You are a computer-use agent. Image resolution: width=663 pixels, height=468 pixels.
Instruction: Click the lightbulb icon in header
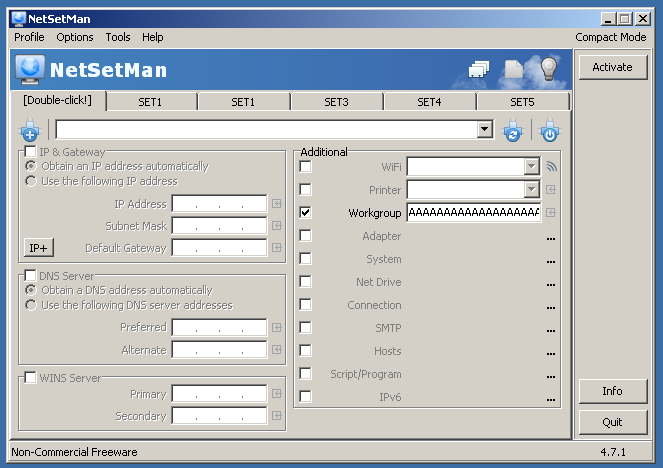click(x=548, y=69)
